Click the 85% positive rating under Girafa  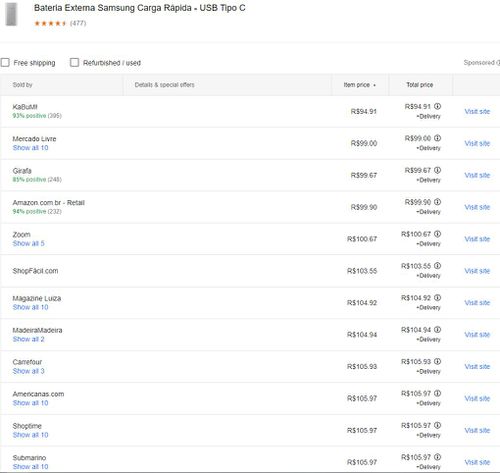click(29, 179)
